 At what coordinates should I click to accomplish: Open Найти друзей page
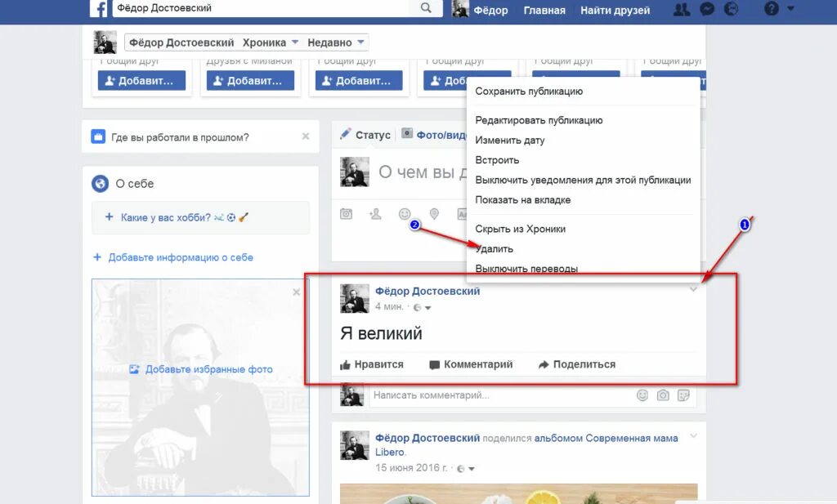coord(615,10)
